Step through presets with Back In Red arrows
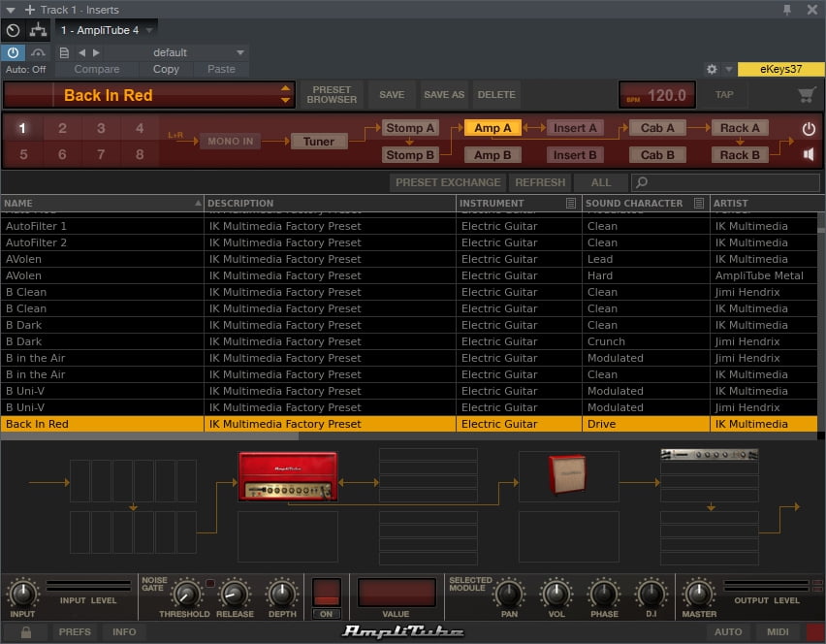The image size is (826, 644). tap(286, 94)
